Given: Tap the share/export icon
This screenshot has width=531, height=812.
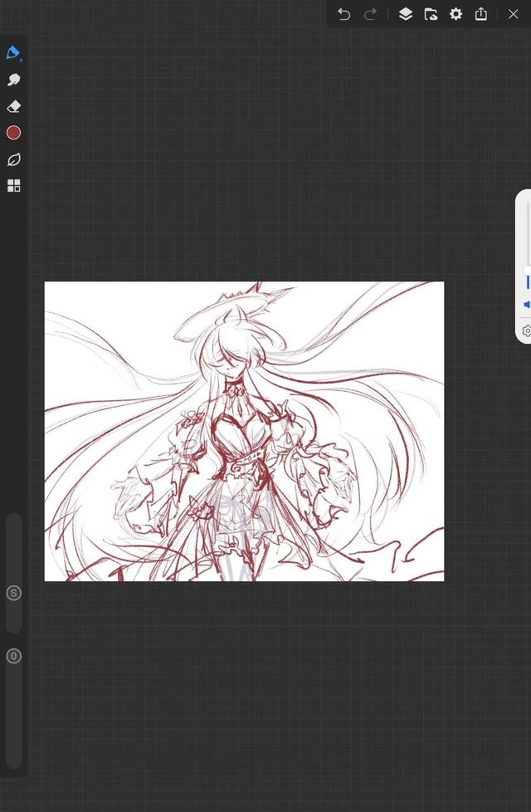Looking at the screenshot, I should [481, 14].
